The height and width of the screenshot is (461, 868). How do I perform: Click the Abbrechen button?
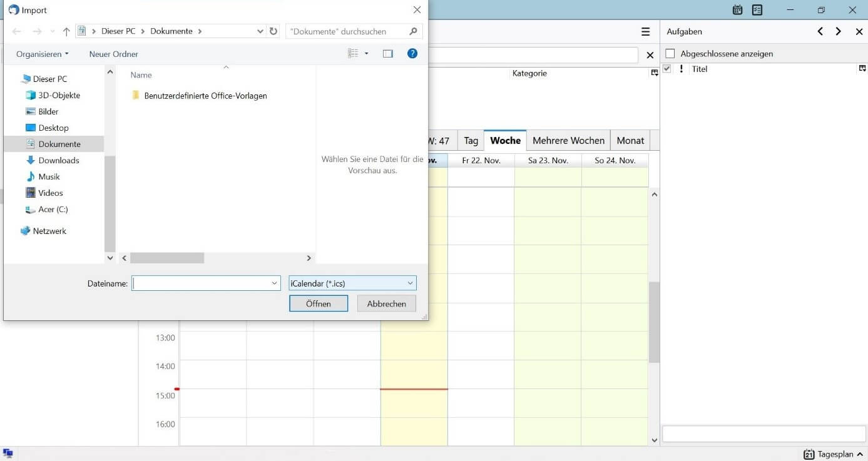pos(387,303)
